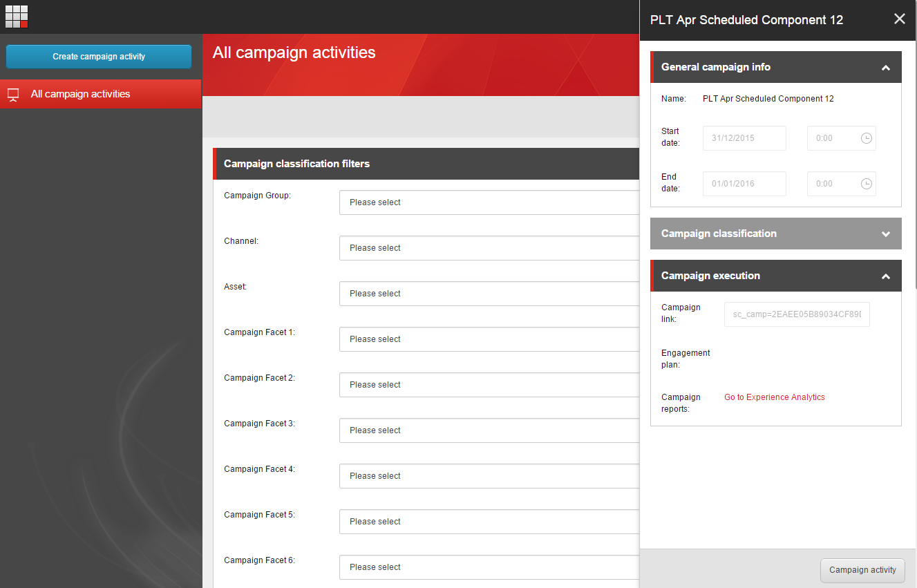Screen dimensions: 917x588
Task: Click the Campaign link text field
Action: pos(797,314)
